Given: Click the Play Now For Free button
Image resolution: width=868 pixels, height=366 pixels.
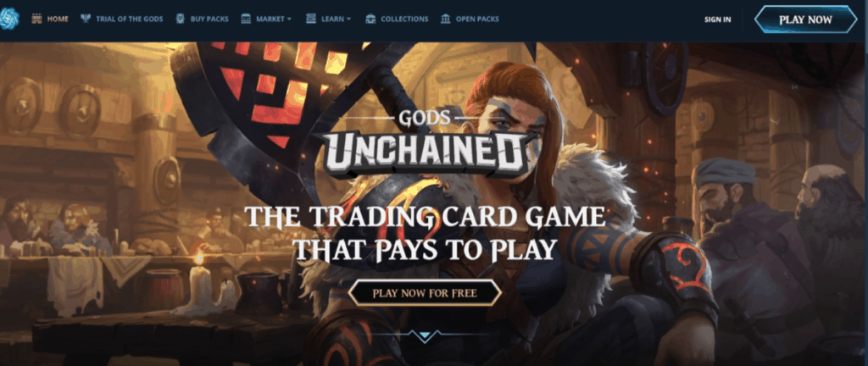Looking at the screenshot, I should pos(425,292).
